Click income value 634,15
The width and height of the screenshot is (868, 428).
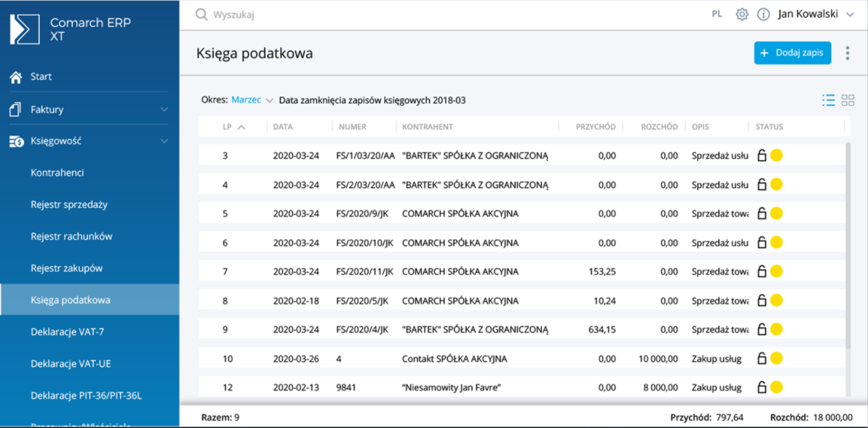(x=602, y=330)
